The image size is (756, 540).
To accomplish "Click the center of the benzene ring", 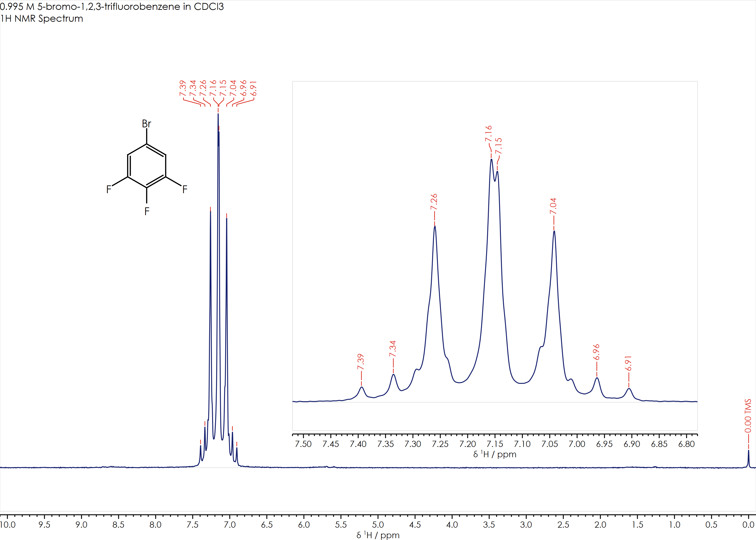I will point(147,166).
